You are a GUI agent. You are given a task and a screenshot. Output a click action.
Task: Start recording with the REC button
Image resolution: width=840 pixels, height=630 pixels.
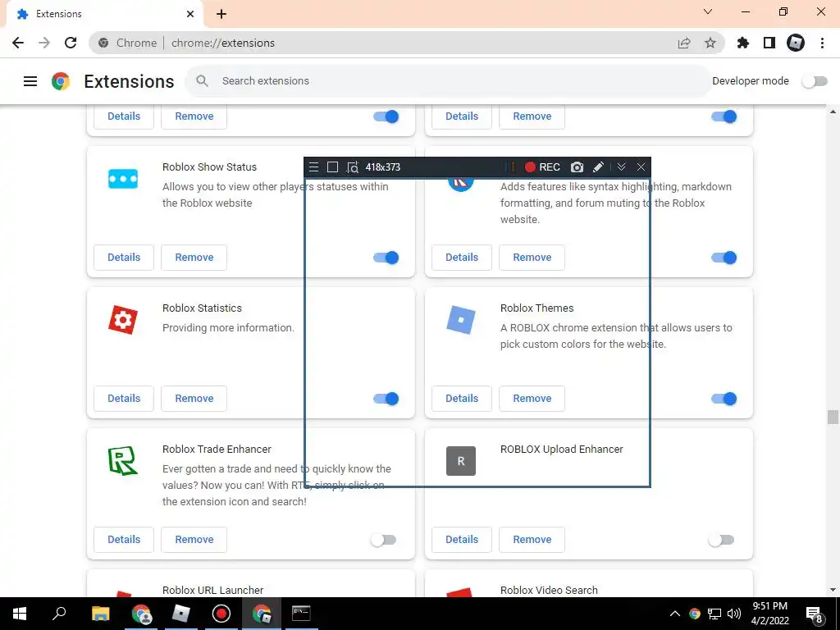click(x=542, y=167)
